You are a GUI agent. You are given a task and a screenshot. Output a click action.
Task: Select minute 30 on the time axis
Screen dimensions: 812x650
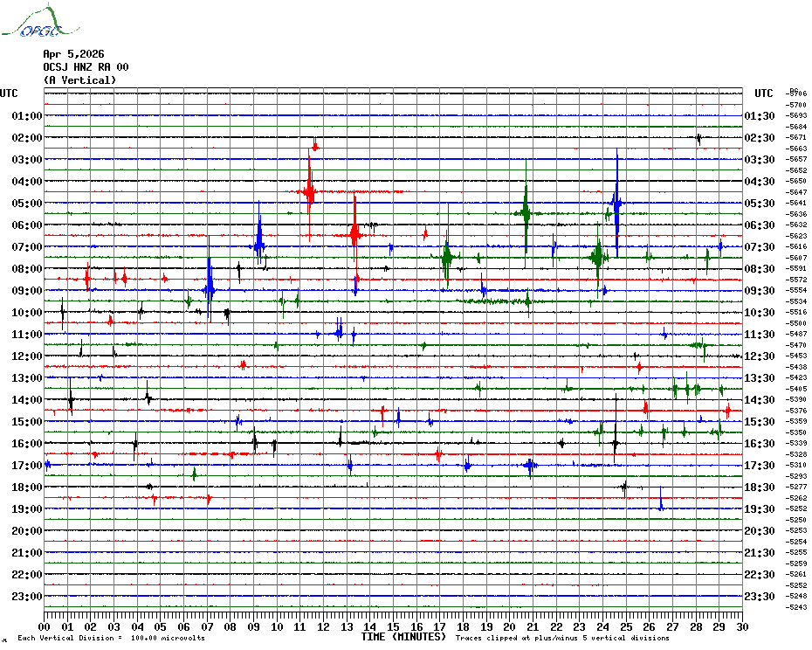pyautogui.click(x=741, y=626)
